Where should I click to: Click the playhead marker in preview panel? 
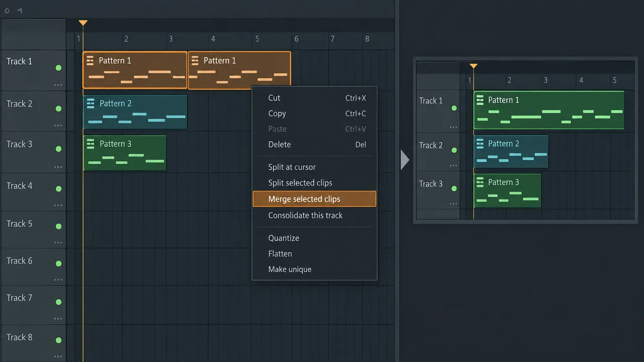click(473, 66)
